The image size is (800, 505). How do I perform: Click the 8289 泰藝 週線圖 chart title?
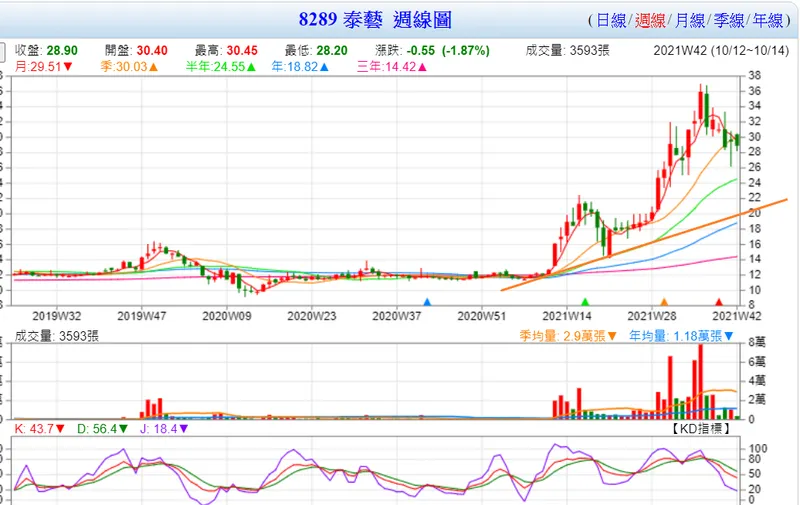pos(375,20)
